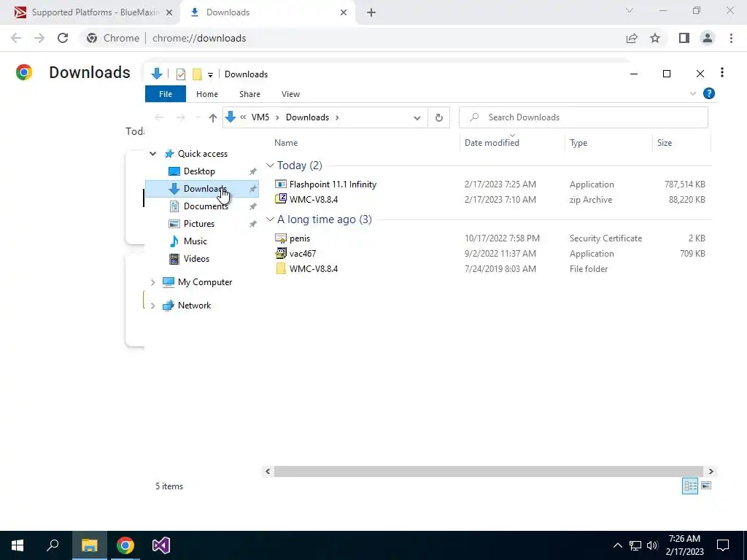Sort files by Size column
Screen dimensions: 747x560
(664, 142)
